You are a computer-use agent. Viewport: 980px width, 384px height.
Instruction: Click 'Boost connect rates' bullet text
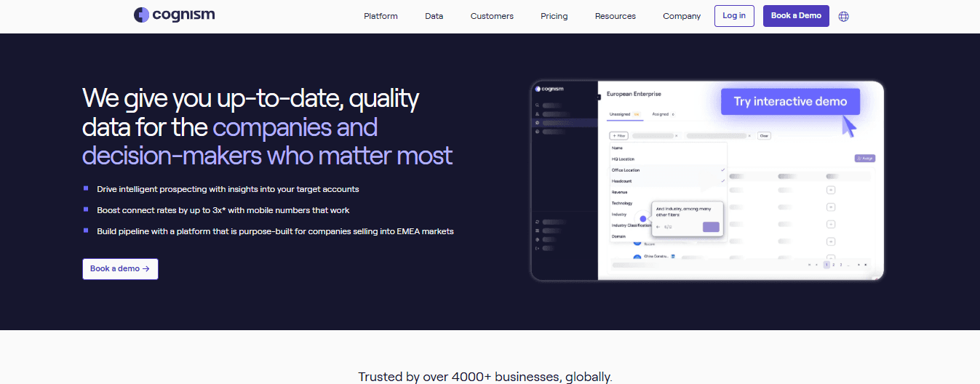pos(223,210)
